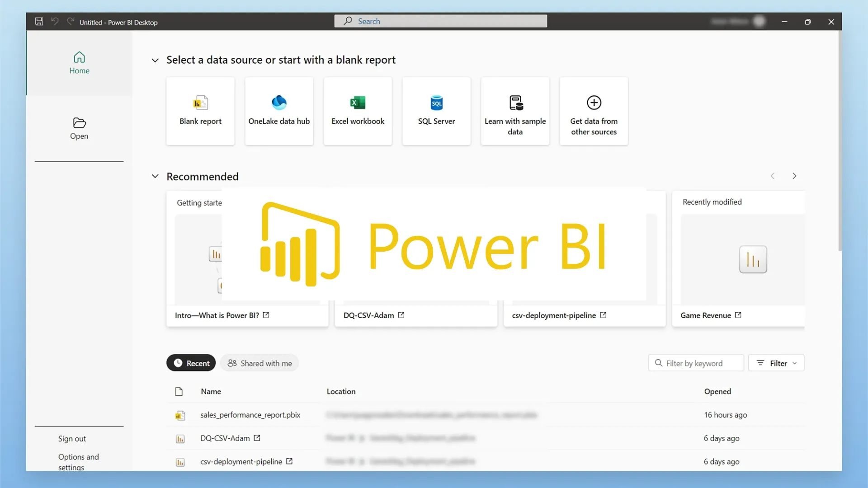The height and width of the screenshot is (488, 868).
Task: Collapse the Select a data source section
Action: pos(155,60)
